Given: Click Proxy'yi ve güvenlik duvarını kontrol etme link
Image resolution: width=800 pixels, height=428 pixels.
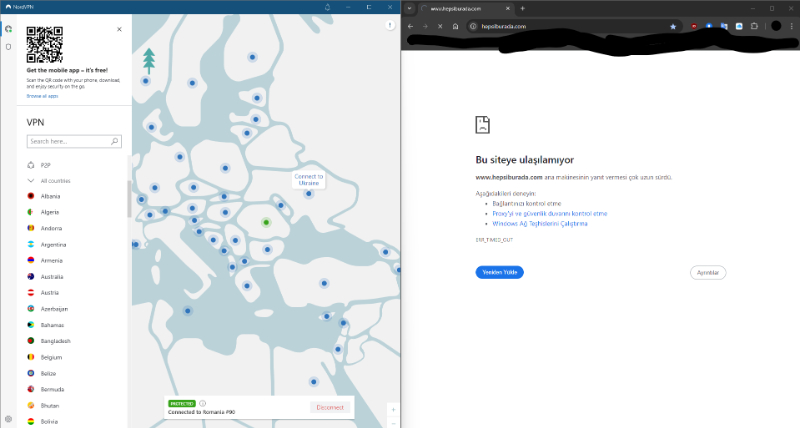Looking at the screenshot, I should [x=549, y=214].
